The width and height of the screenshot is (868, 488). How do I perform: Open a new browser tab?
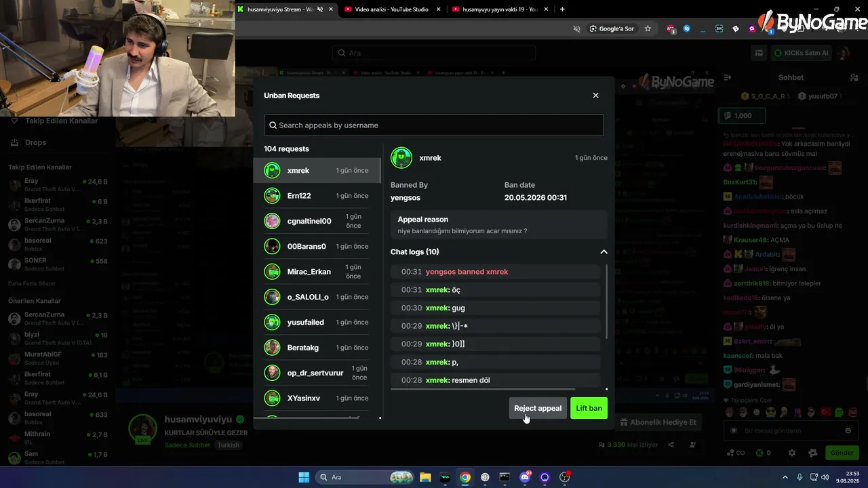click(562, 9)
